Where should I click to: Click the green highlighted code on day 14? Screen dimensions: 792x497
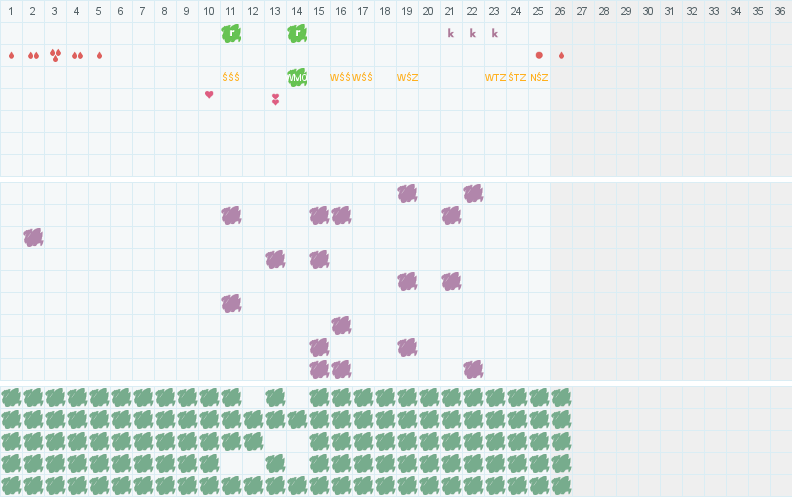(297, 77)
